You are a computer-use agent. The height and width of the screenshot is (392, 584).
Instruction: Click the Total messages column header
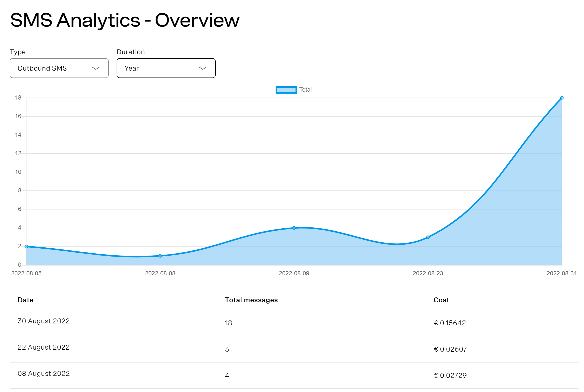coord(251,300)
